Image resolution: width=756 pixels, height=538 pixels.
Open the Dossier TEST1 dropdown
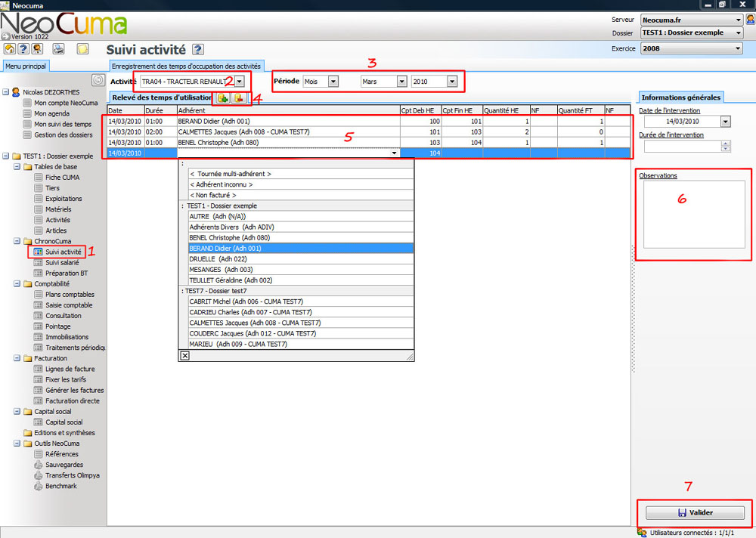click(x=738, y=32)
